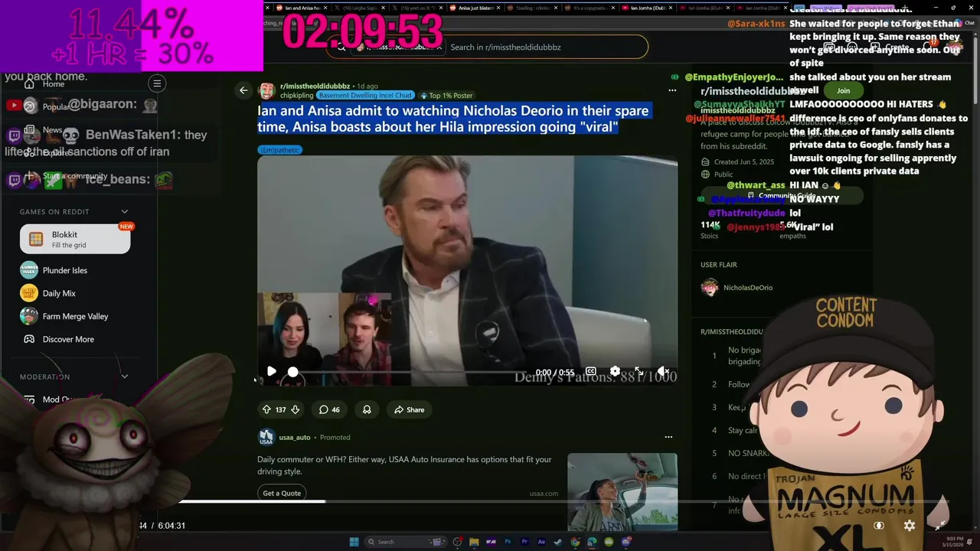This screenshot has width=980, height=551.
Task: Open the Blokkit game card
Action: pos(75,240)
